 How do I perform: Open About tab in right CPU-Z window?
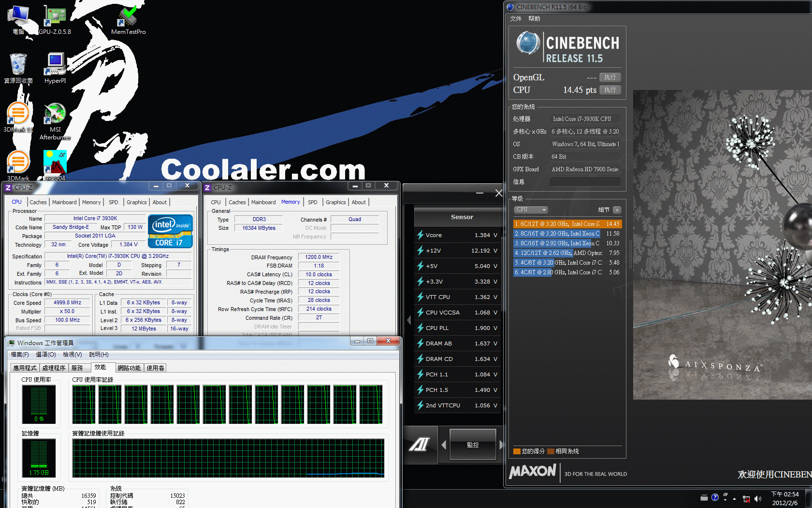(x=359, y=202)
